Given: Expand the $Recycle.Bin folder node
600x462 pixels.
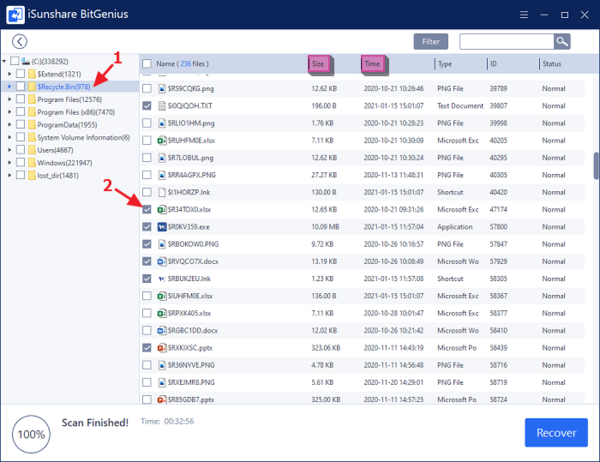Looking at the screenshot, I should pyautogui.click(x=10, y=87).
